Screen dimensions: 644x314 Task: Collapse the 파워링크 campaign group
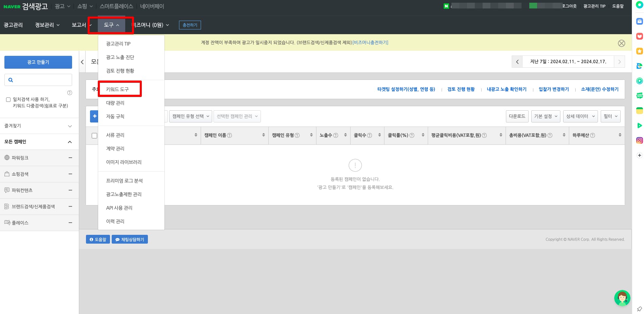tap(70, 158)
